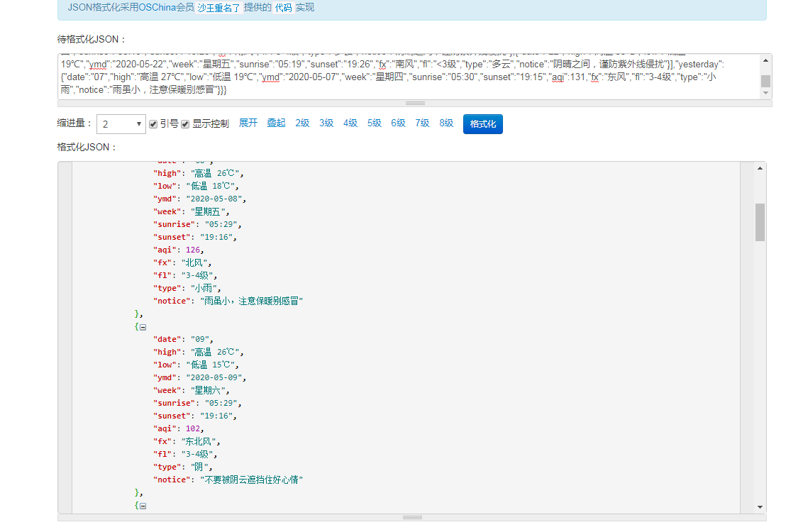Click the input textarea scroll-down arrow
Image resolution: width=803 pixels, height=532 pixels.
[x=765, y=93]
